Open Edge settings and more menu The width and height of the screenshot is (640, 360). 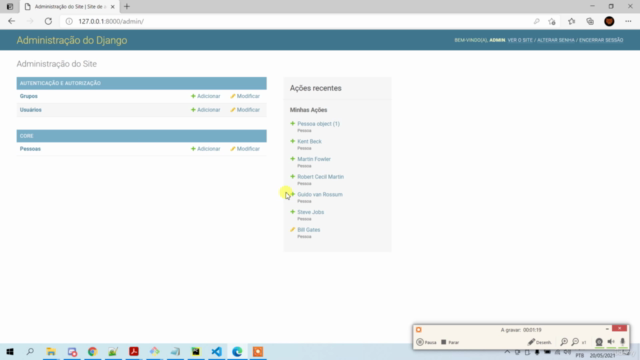point(628,21)
